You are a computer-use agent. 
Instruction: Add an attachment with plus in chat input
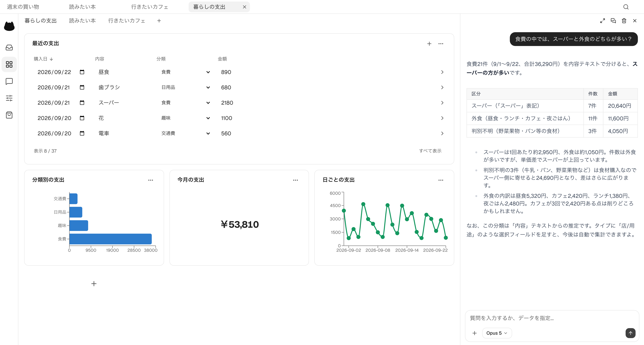coord(474,333)
